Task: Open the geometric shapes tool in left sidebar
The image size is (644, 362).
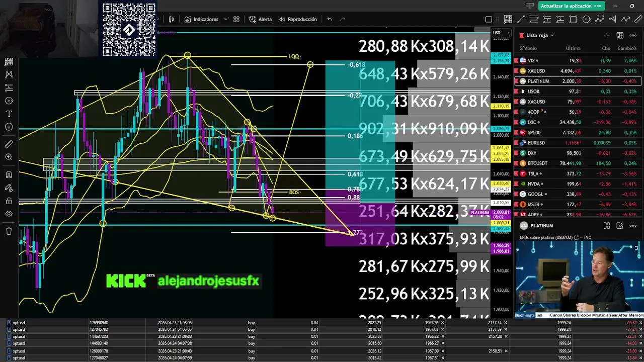Action: (x=9, y=101)
